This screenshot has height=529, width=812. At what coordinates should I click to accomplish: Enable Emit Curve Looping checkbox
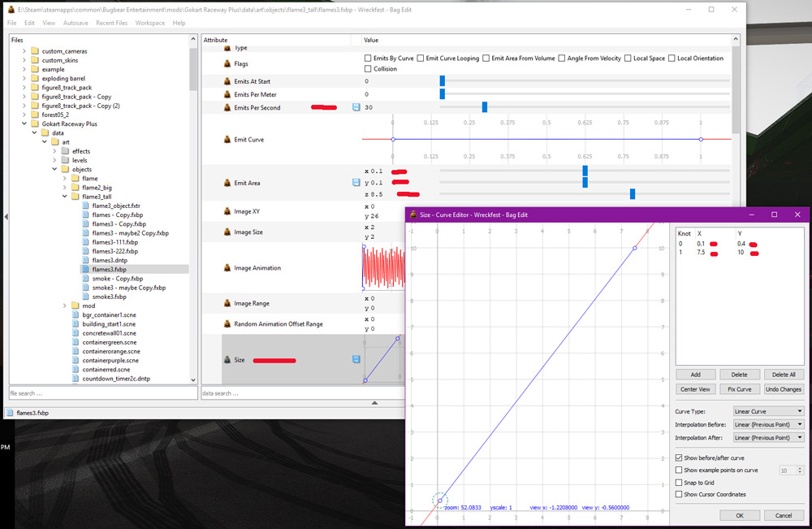click(421, 58)
